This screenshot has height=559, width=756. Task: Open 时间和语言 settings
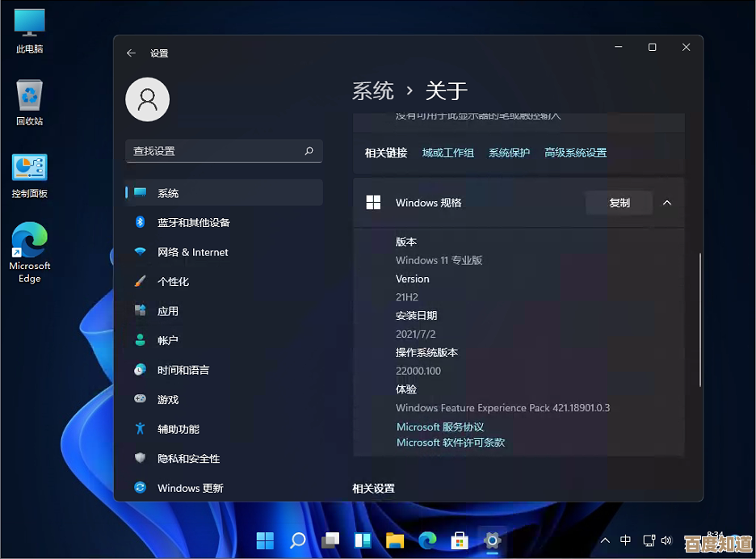(183, 370)
